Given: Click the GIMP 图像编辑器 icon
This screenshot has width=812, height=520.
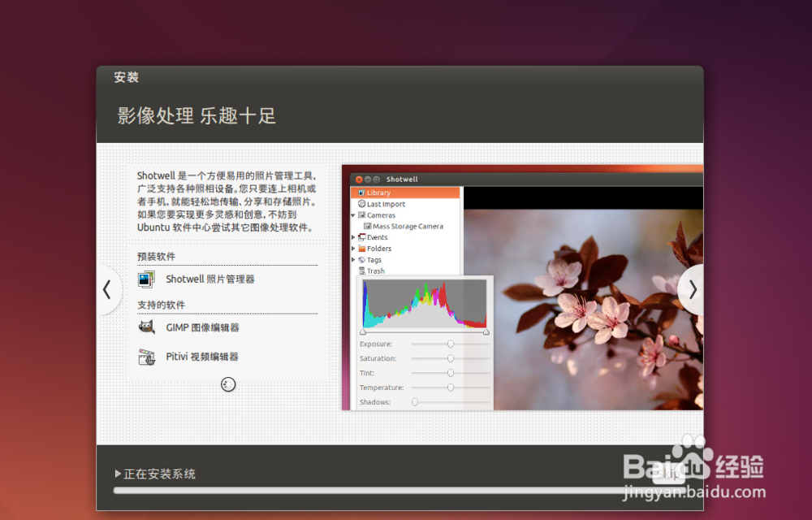Looking at the screenshot, I should point(148,327).
